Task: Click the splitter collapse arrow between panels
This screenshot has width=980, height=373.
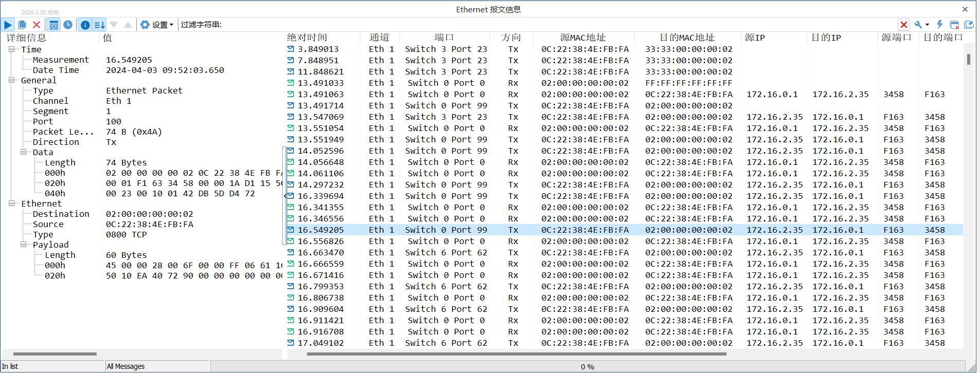Action: tap(285, 196)
